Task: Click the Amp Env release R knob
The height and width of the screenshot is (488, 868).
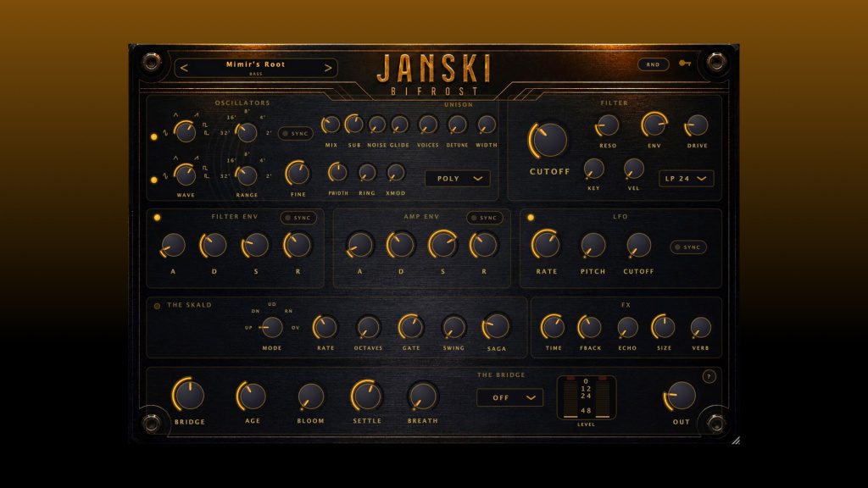Action: (484, 245)
